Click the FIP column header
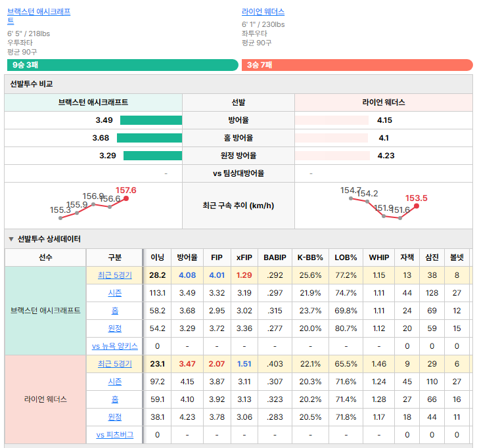Viewport: 477px width, 448px height. 217,258
